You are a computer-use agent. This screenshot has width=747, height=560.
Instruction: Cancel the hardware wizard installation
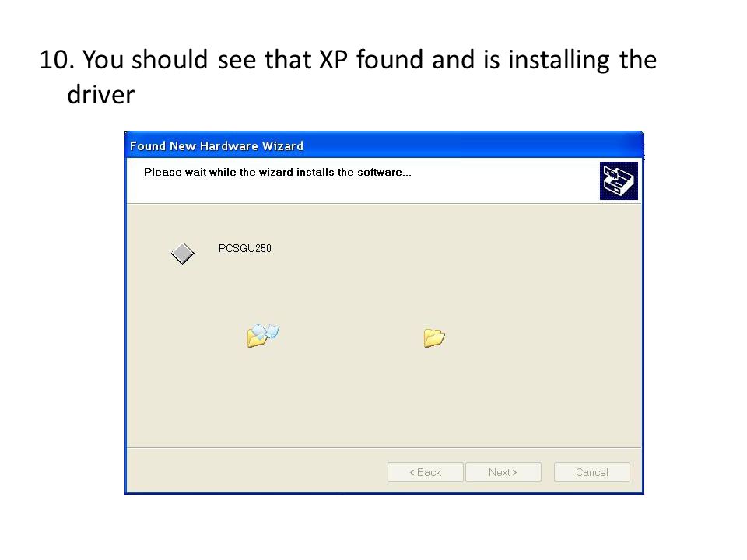click(x=591, y=472)
